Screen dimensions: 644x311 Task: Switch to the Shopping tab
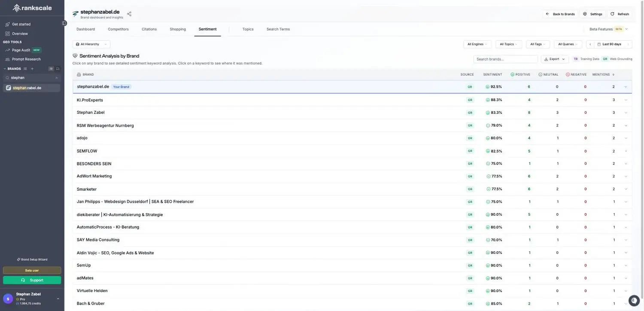[178, 29]
